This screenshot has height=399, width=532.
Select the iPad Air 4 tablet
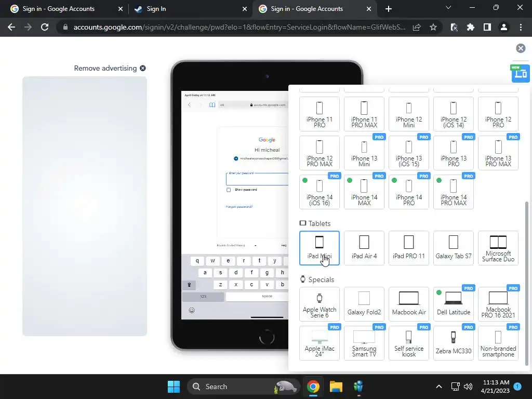point(364,248)
